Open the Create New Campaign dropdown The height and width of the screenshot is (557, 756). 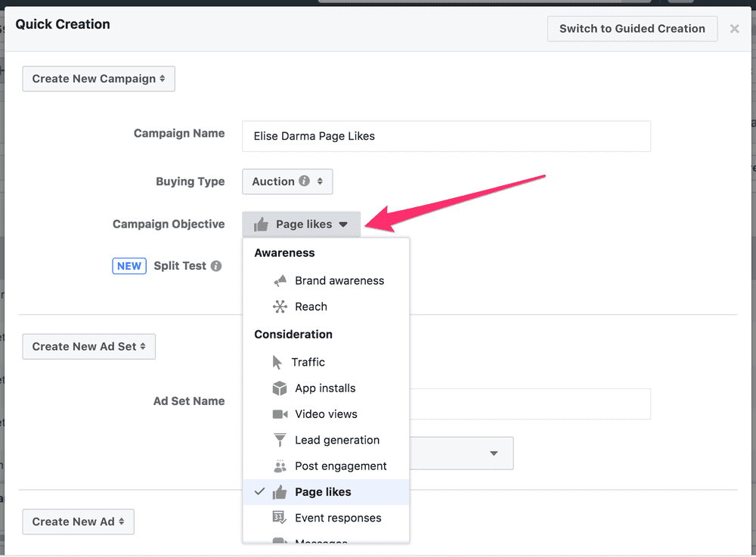point(98,79)
